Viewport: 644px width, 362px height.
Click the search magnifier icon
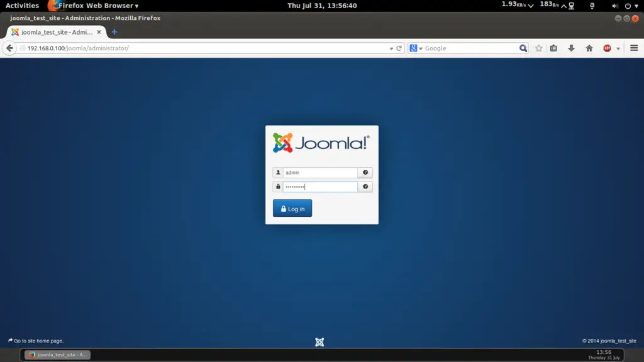(x=523, y=48)
